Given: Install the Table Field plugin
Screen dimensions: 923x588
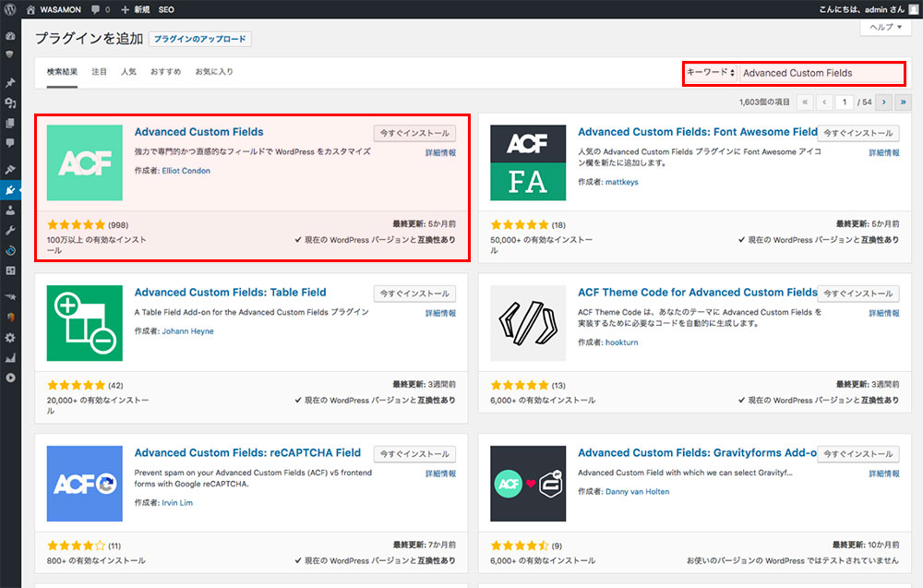Looking at the screenshot, I should click(x=414, y=294).
